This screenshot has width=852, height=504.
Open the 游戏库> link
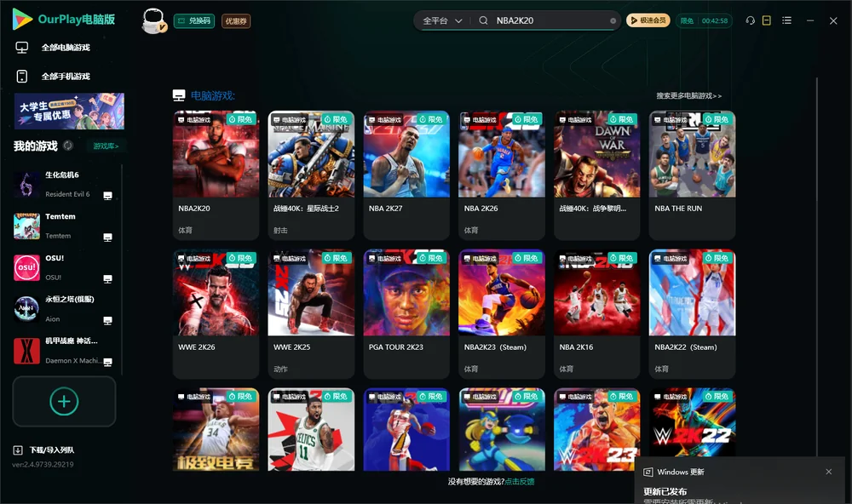(106, 146)
